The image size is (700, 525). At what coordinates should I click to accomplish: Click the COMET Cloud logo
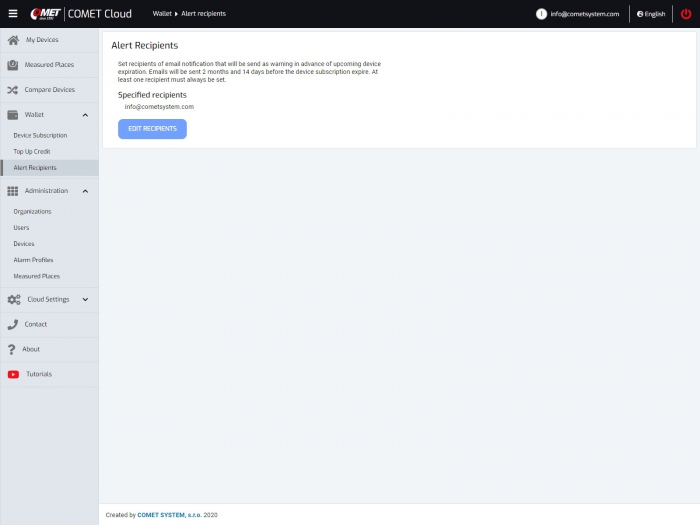(89, 14)
